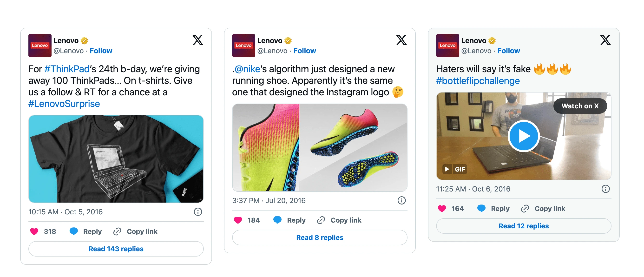Open the @nike mention link
644x277 pixels.
coord(247,69)
